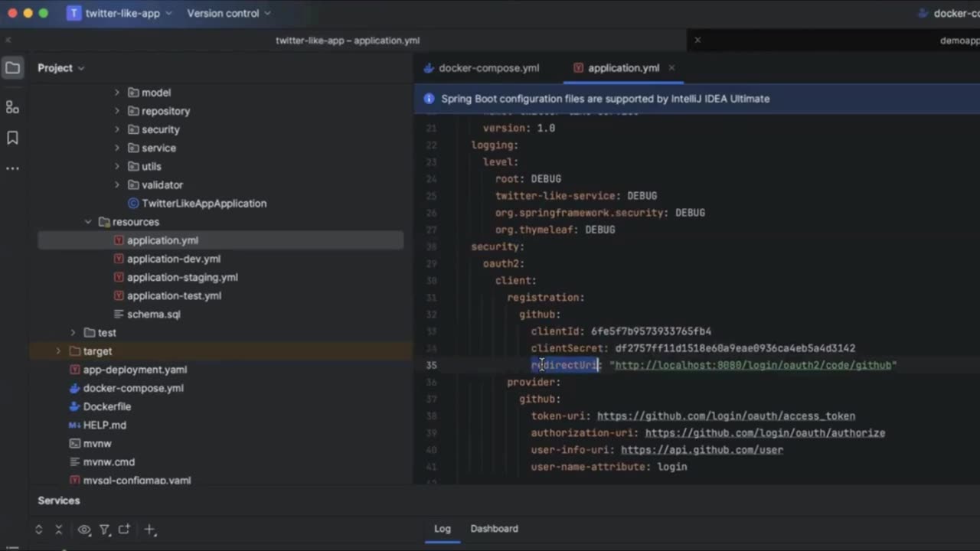Click the clientId value 6fe5f7b9573933765fb4

651,331
